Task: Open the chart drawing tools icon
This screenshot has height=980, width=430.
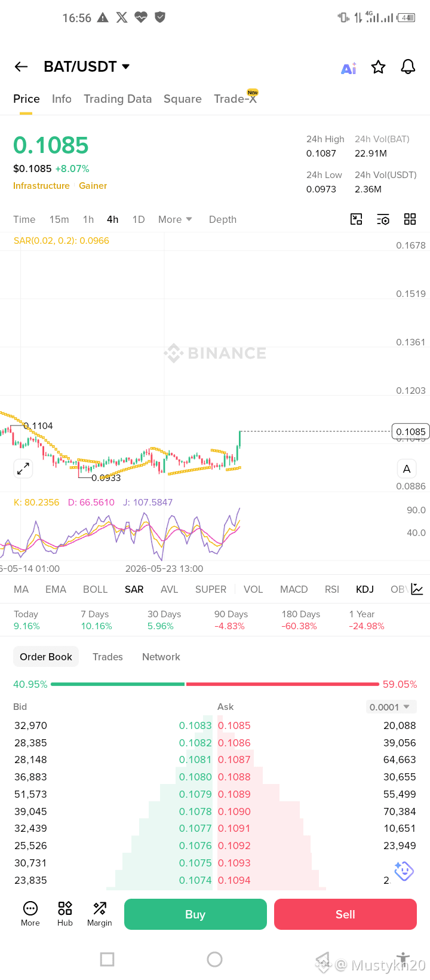Action: coord(357,219)
